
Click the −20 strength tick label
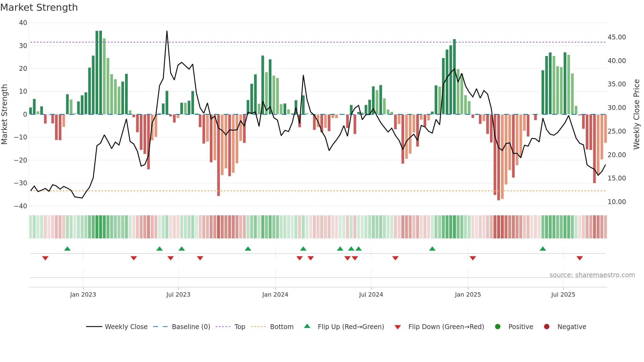coord(20,160)
